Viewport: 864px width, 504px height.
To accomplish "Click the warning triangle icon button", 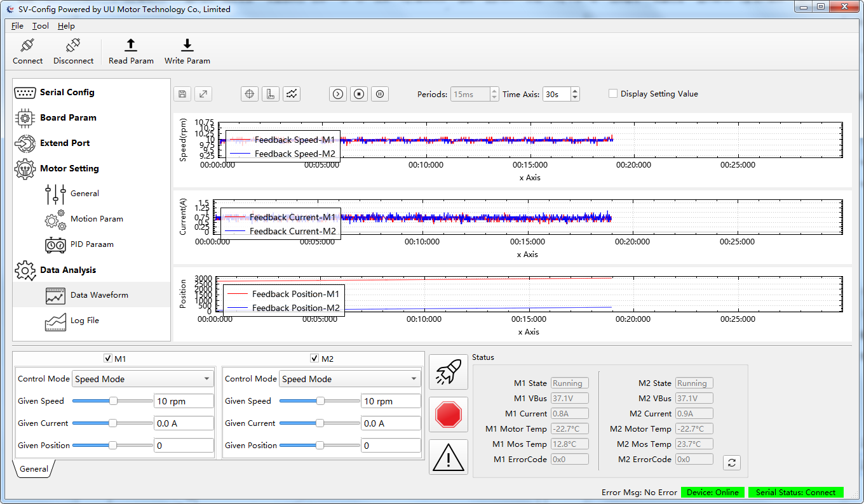I will point(449,457).
